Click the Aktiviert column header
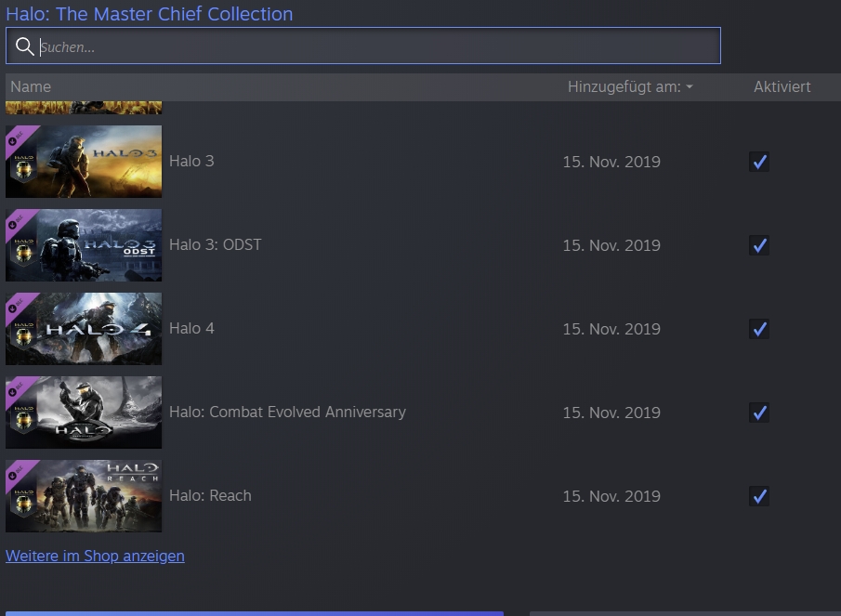Image resolution: width=841 pixels, height=616 pixels. click(782, 86)
